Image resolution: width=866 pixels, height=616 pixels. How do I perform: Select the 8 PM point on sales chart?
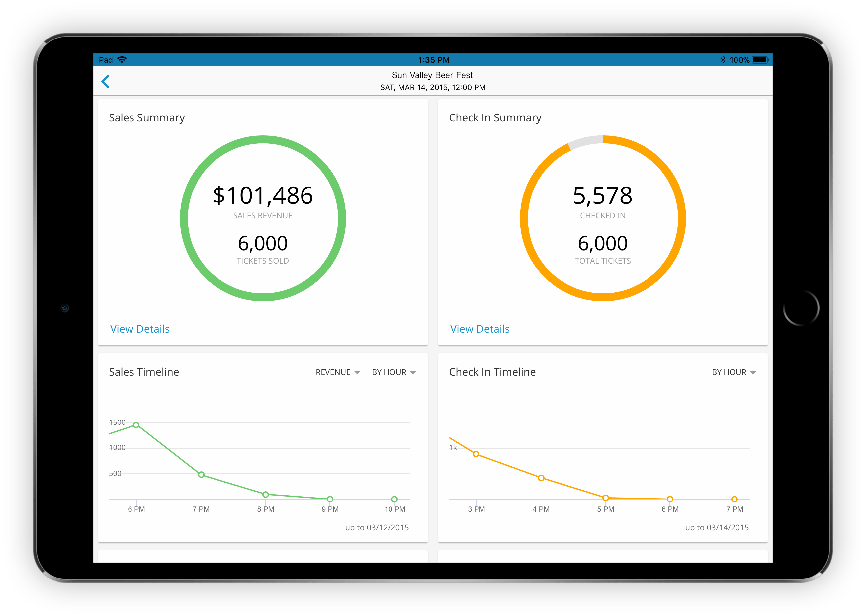click(266, 494)
